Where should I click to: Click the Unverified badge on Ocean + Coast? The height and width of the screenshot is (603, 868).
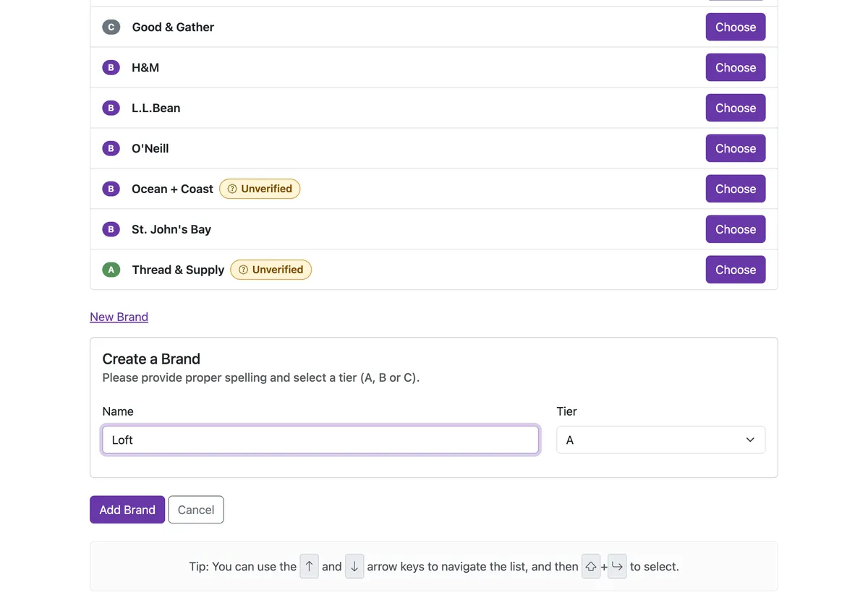click(x=260, y=189)
